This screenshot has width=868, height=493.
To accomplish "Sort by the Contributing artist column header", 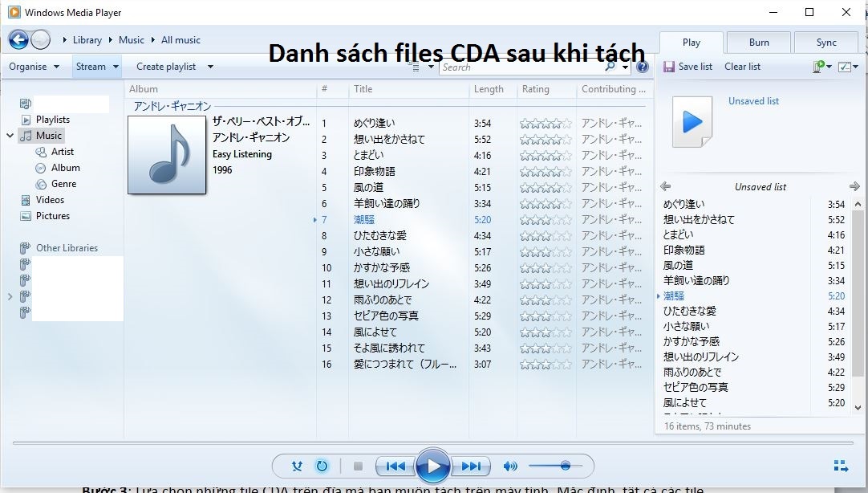I will (614, 89).
